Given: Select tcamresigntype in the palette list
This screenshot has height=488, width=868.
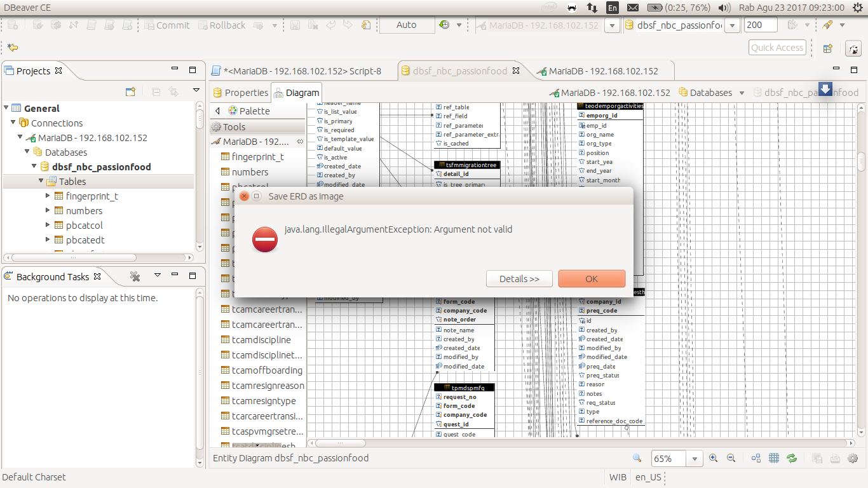Looking at the screenshot, I should [258, 400].
